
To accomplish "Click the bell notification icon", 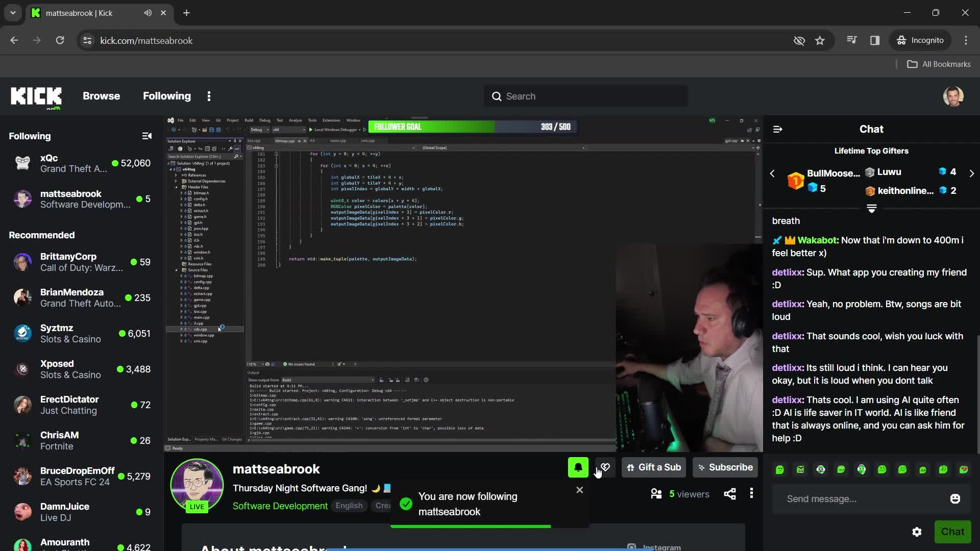I will point(577,467).
